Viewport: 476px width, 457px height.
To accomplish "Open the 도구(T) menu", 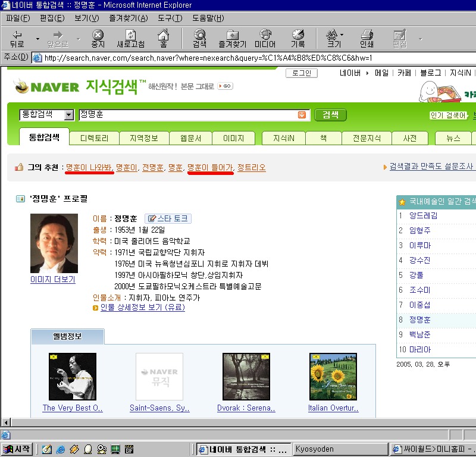I will click(170, 18).
